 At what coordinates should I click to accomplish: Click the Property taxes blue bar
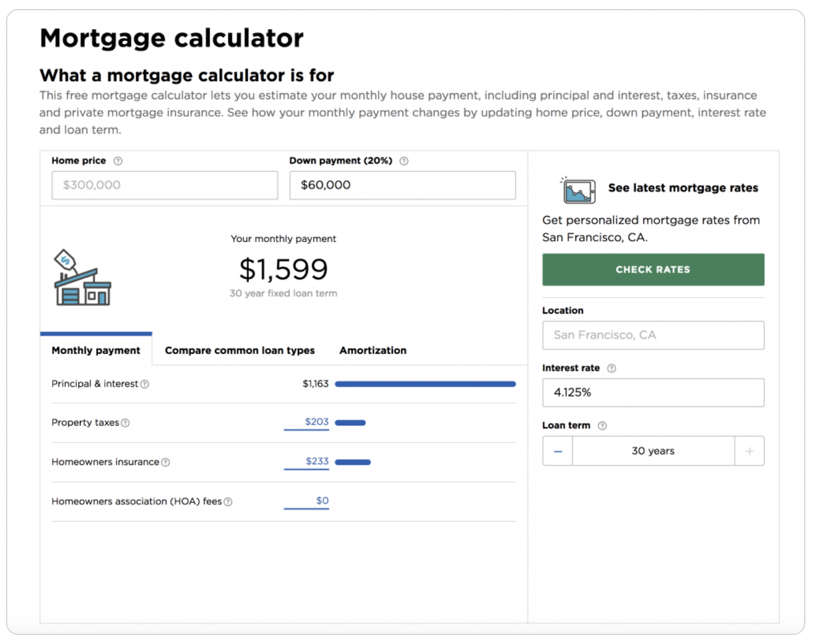(x=350, y=423)
